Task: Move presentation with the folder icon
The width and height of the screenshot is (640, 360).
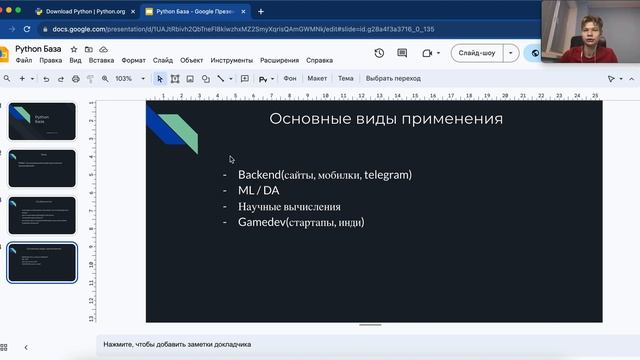Action: click(x=89, y=49)
